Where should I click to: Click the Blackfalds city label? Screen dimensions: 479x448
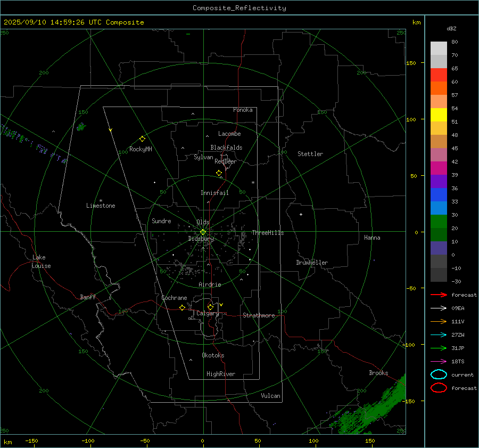226,148
